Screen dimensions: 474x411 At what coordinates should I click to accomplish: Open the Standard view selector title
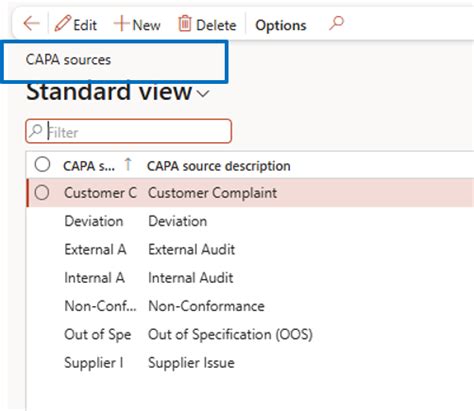tap(109, 92)
